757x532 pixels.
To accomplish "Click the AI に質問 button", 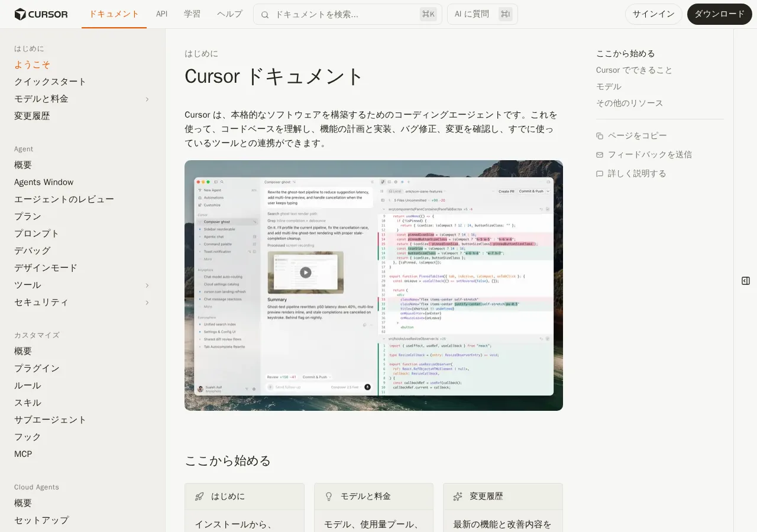I will tap(483, 14).
